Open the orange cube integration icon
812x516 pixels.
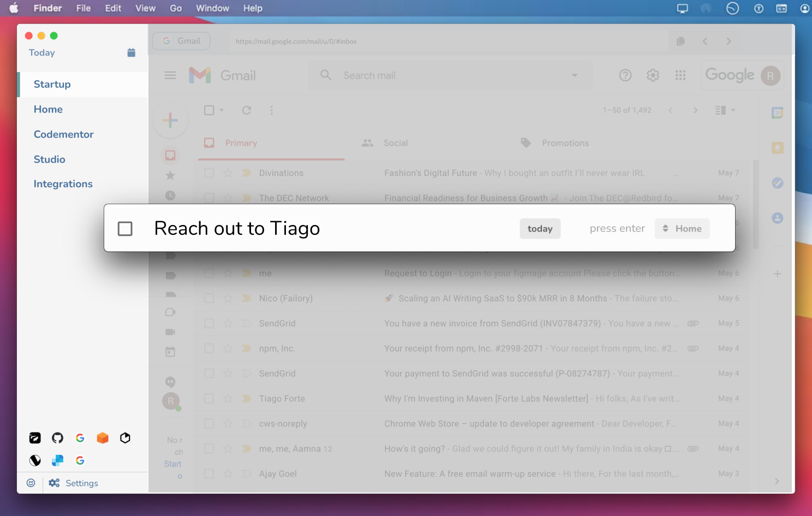103,438
